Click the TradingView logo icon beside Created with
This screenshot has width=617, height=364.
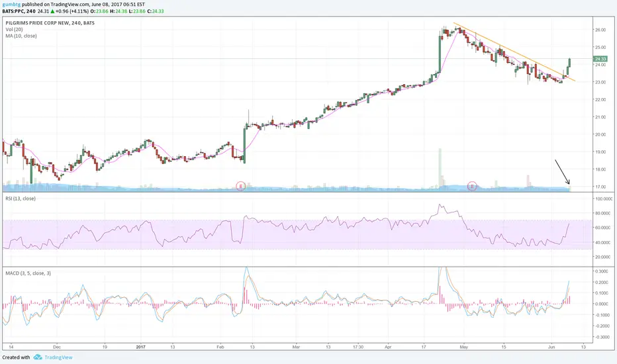38,357
